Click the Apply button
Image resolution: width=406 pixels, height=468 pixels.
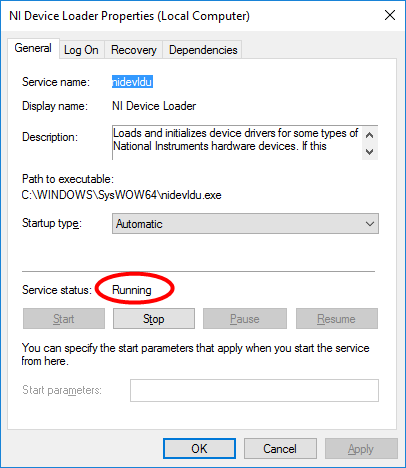point(361,449)
